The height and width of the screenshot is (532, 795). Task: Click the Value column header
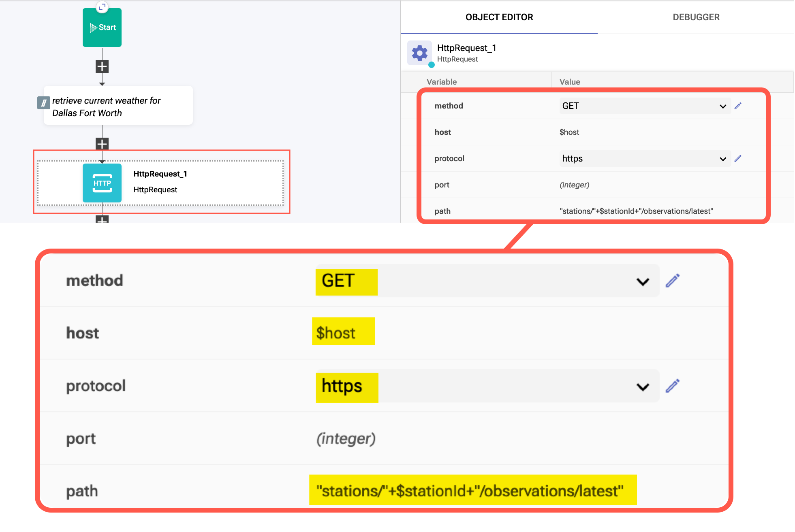570,82
